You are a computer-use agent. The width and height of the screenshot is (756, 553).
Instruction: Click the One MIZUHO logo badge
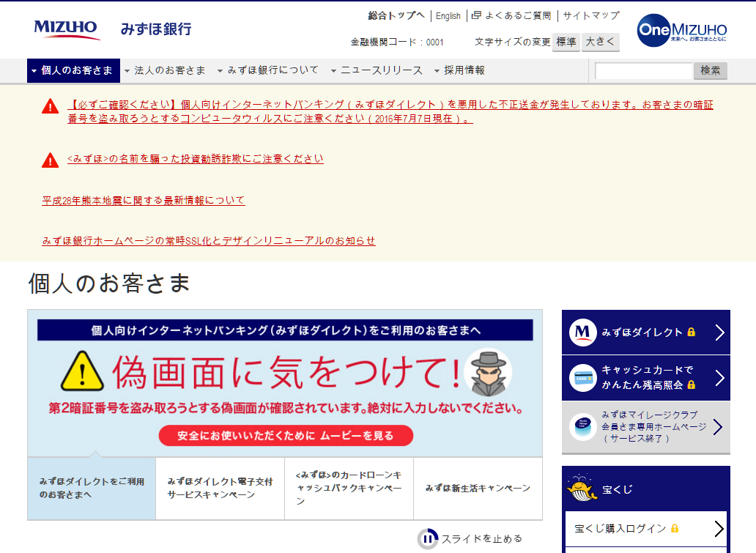click(x=682, y=30)
